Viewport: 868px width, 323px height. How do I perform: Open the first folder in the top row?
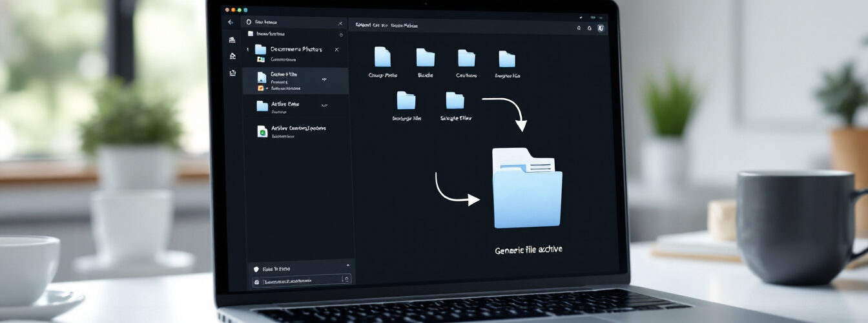pos(383,57)
